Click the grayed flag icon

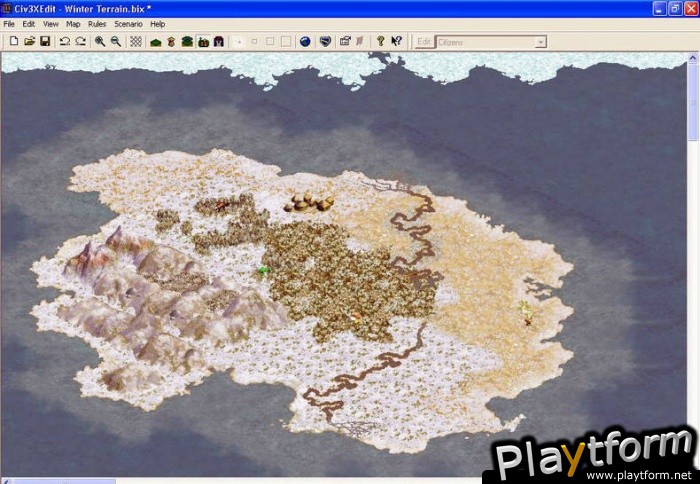point(360,42)
